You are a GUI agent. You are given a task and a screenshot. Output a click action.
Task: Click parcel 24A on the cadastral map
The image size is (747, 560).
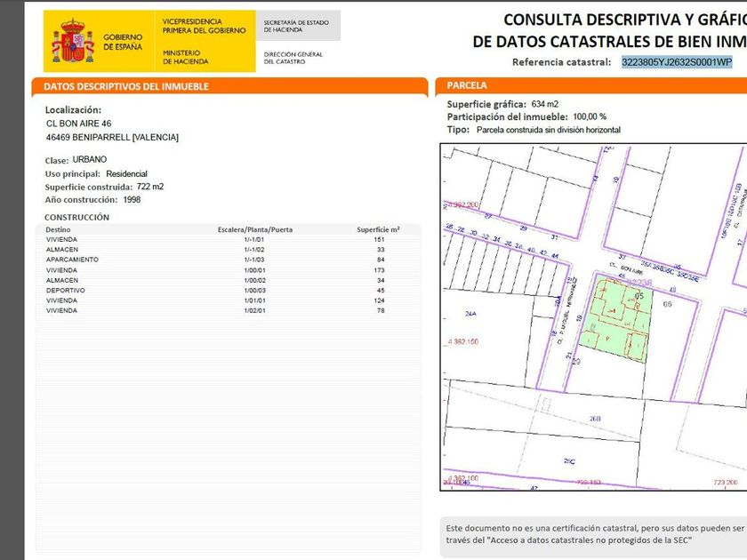coord(470,313)
